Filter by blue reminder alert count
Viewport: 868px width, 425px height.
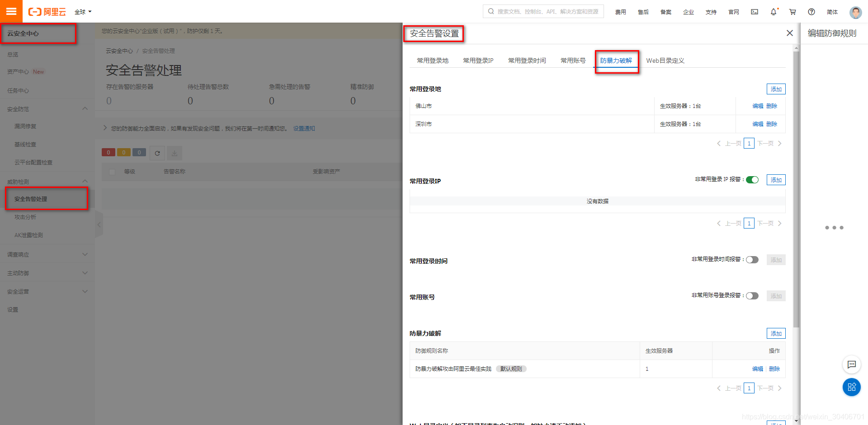pos(139,153)
